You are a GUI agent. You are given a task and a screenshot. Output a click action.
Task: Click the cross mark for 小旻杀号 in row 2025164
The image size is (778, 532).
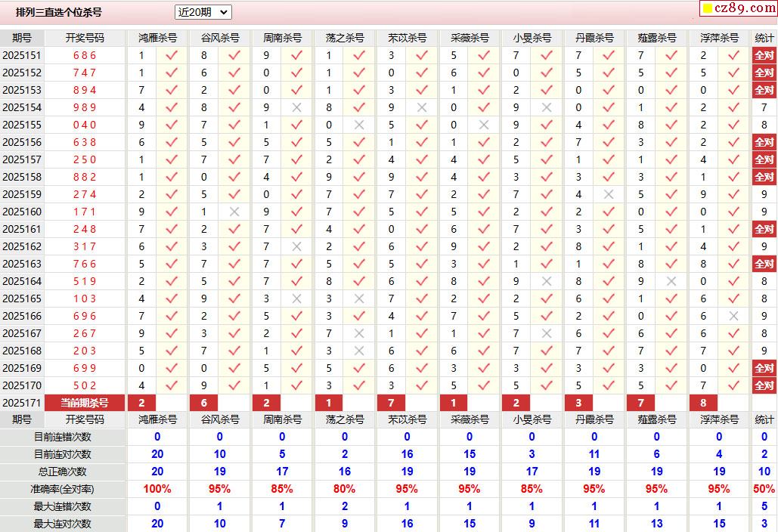point(547,281)
